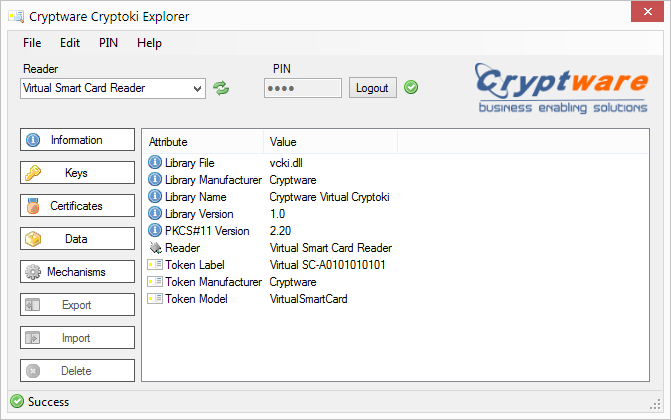Select the 2.20 PKCS#11 version value

[x=280, y=231]
